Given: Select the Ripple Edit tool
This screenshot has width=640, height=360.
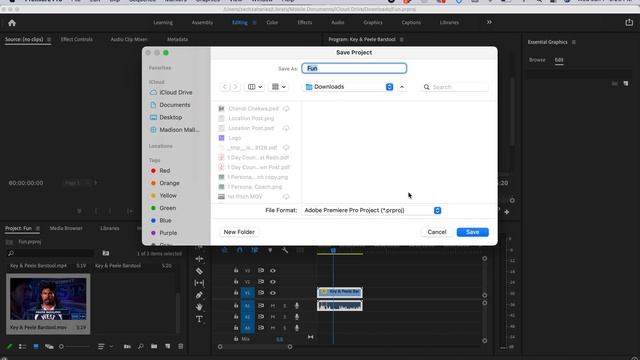Looking at the screenshot, I should (x=199, y=259).
